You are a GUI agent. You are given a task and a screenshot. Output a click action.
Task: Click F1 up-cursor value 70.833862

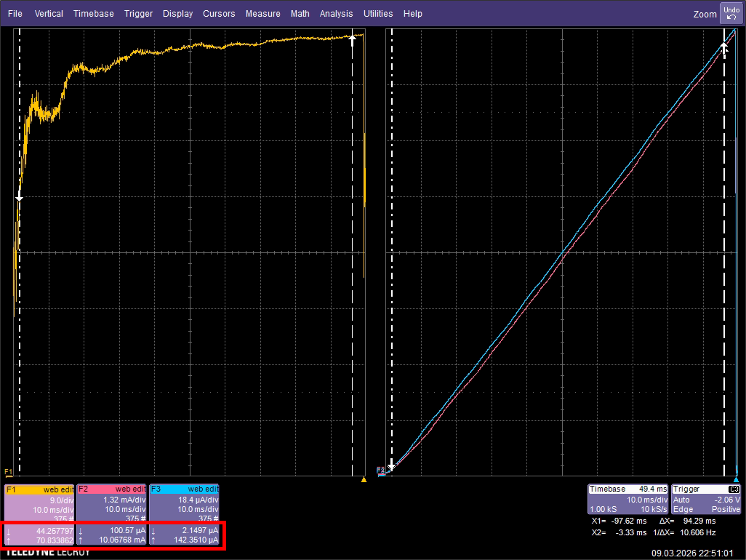(55, 540)
